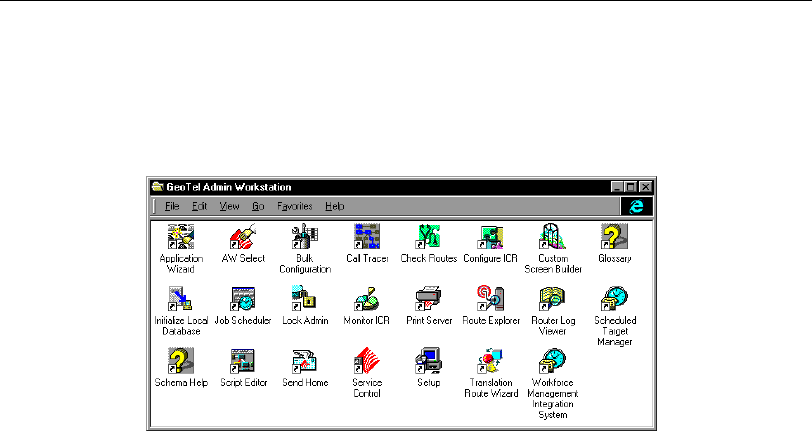Open the Route Explorer icon
Screen dimensions: 812x431
click(x=490, y=299)
